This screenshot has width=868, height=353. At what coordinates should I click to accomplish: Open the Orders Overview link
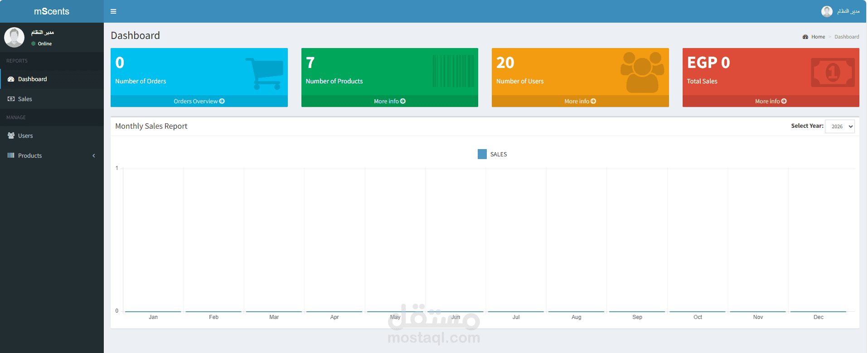(x=199, y=101)
